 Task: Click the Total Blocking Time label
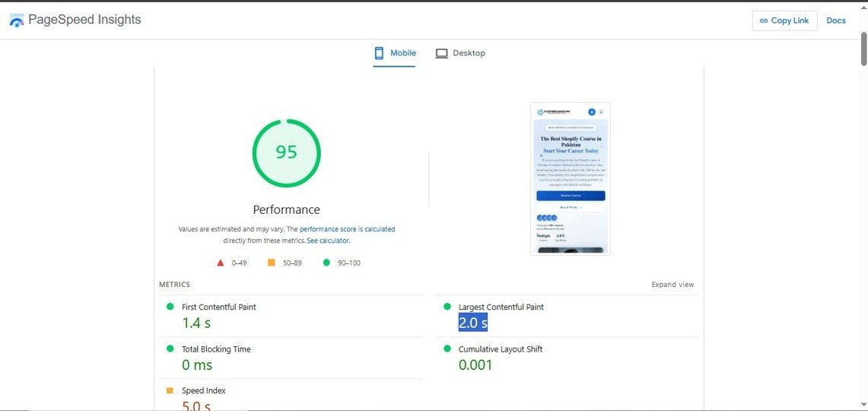pyautogui.click(x=216, y=349)
